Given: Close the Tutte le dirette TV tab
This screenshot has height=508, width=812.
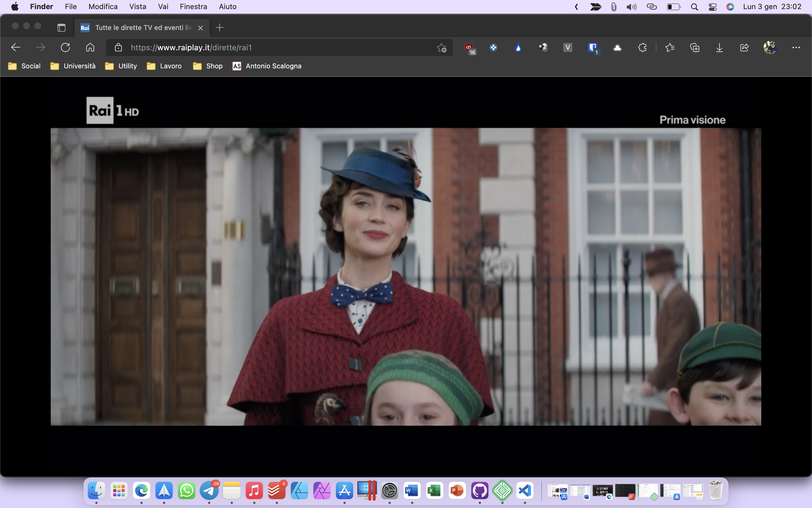Looking at the screenshot, I should click(x=200, y=28).
